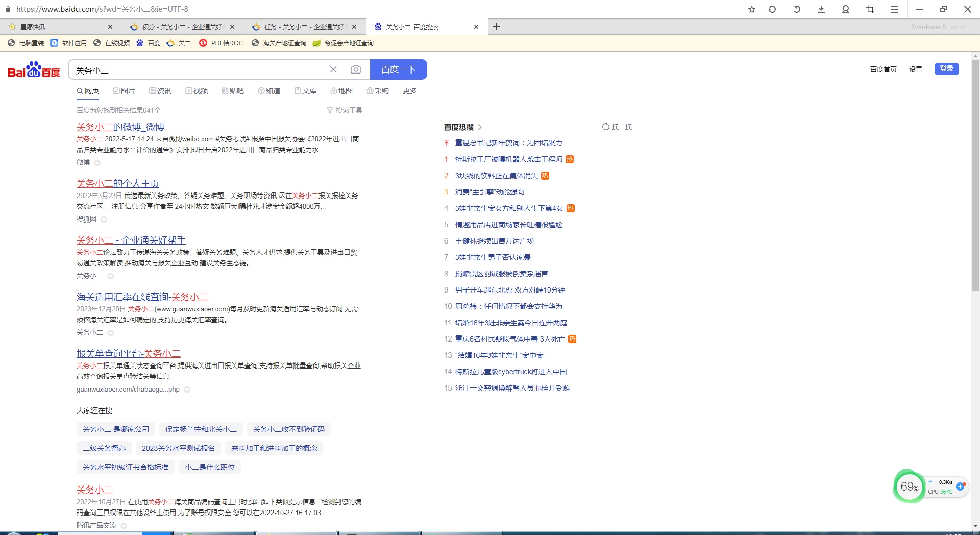
Task: Click related search 2023关务水平测试报名
Action: pyautogui.click(x=179, y=448)
